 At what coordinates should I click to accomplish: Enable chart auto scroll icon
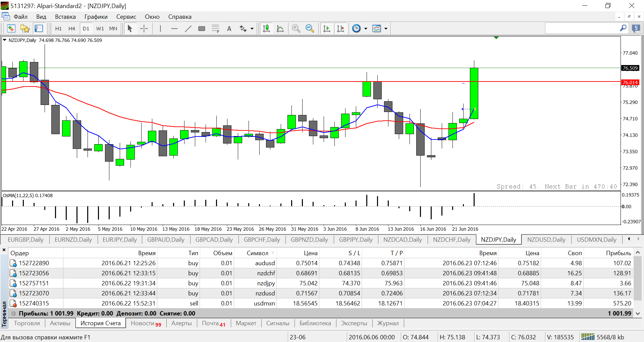click(326, 28)
